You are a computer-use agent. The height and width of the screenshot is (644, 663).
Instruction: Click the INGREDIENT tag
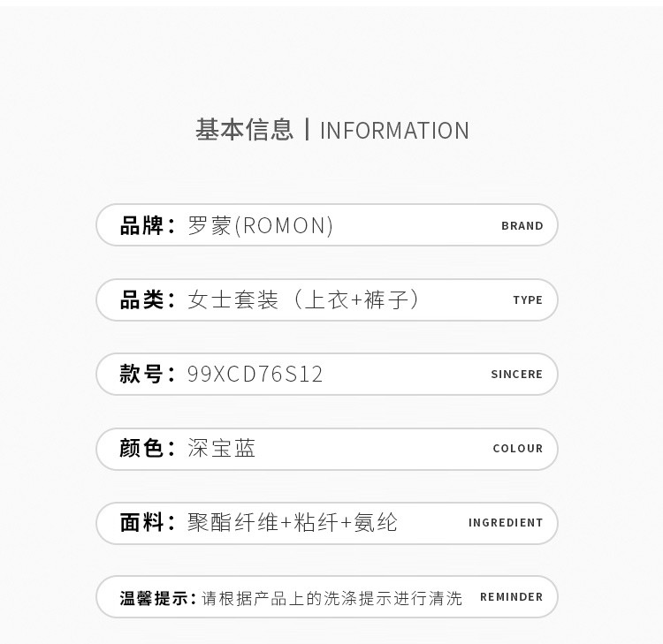pos(506,523)
